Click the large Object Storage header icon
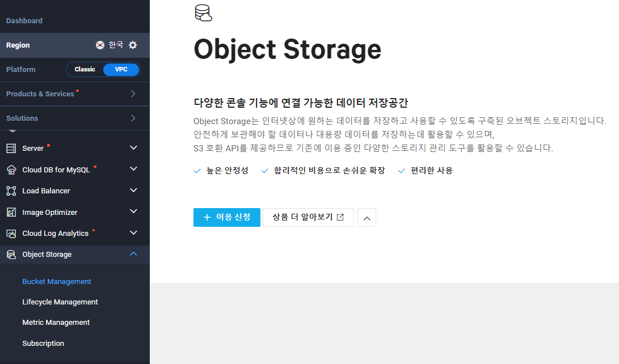 click(x=203, y=12)
